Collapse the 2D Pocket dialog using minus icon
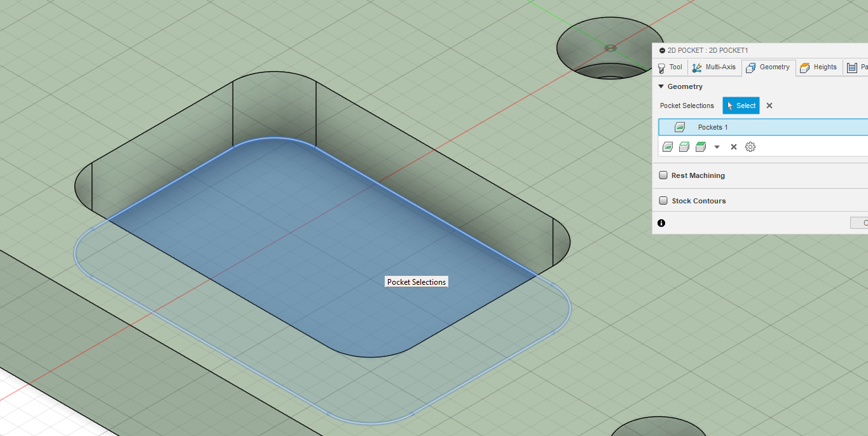The width and height of the screenshot is (868, 436). tap(662, 50)
